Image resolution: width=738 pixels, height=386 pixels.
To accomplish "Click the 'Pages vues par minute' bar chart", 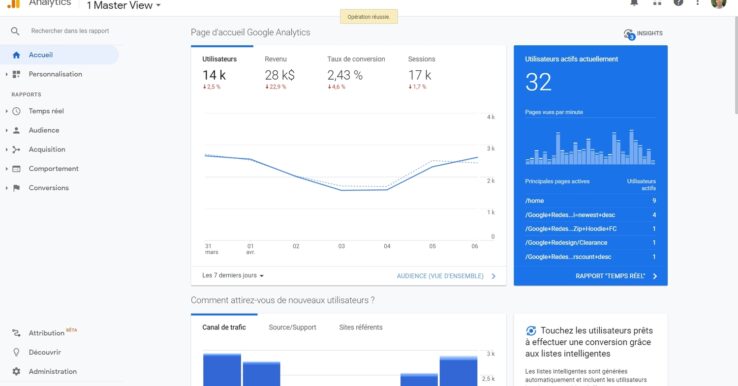I will [590, 147].
